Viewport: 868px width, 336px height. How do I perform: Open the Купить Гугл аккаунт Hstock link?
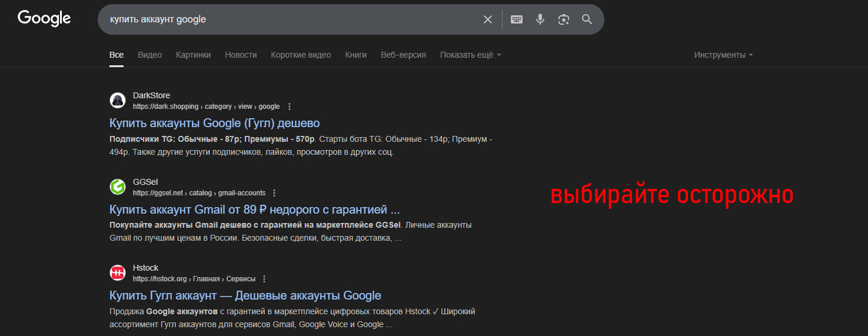point(245,295)
